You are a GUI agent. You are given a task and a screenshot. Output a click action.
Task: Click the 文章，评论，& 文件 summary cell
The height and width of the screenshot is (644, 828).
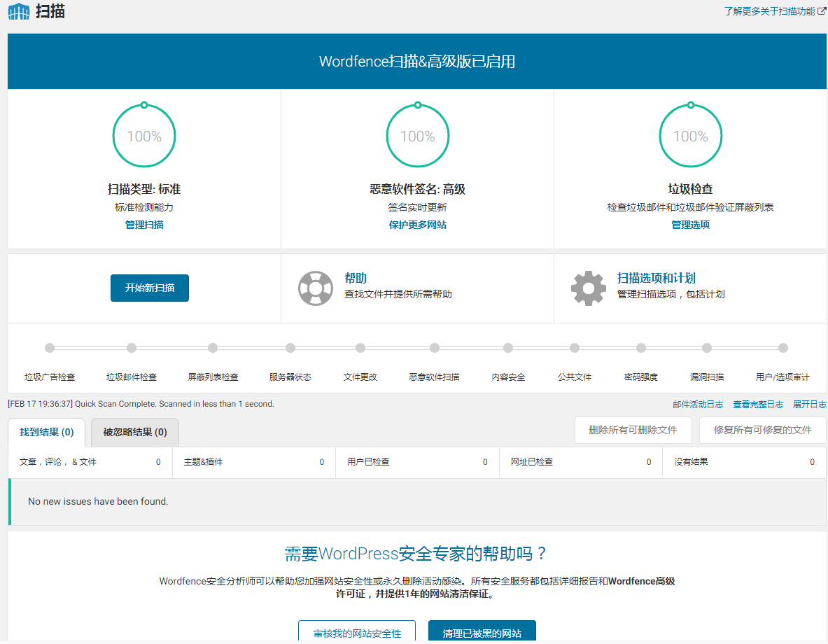[90, 462]
